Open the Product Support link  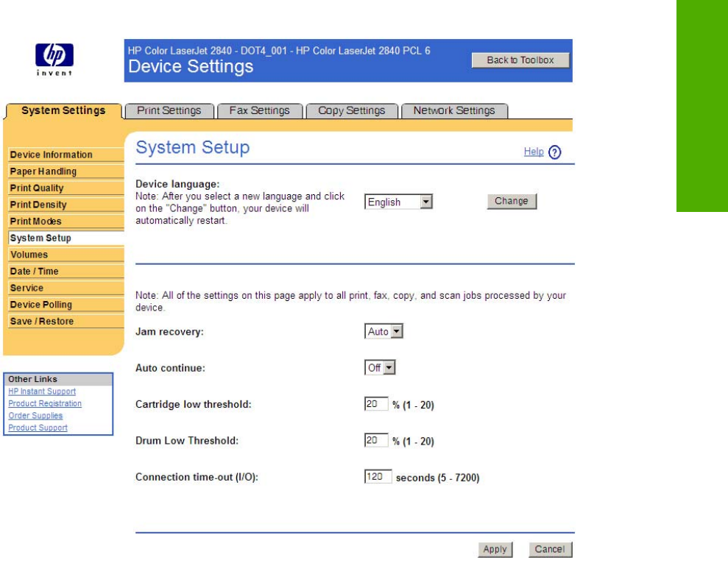pos(38,428)
